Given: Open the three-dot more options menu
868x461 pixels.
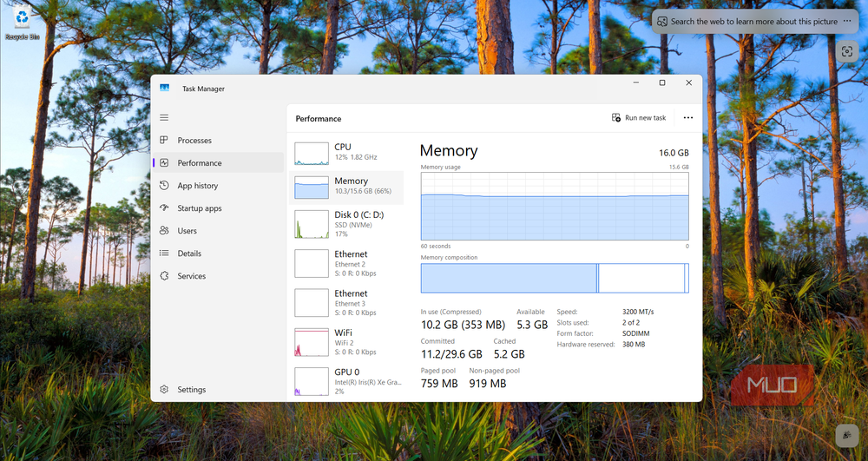Looking at the screenshot, I should click(688, 118).
